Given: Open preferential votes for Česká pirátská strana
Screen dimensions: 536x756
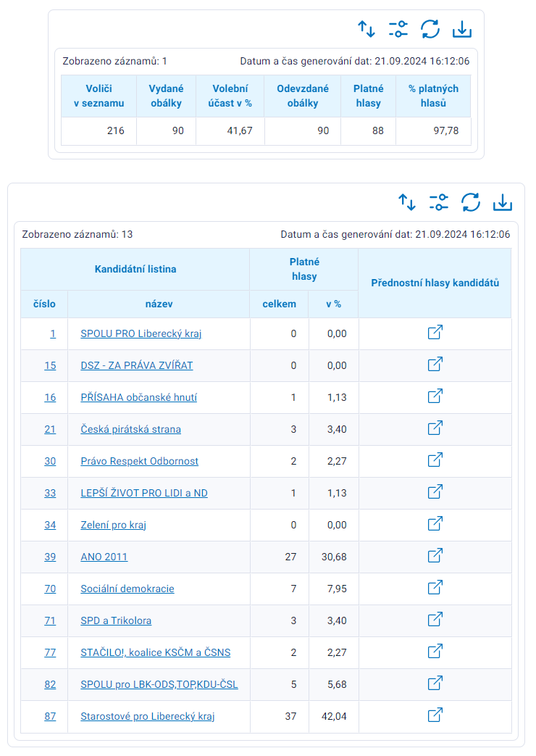Looking at the screenshot, I should point(435,428).
